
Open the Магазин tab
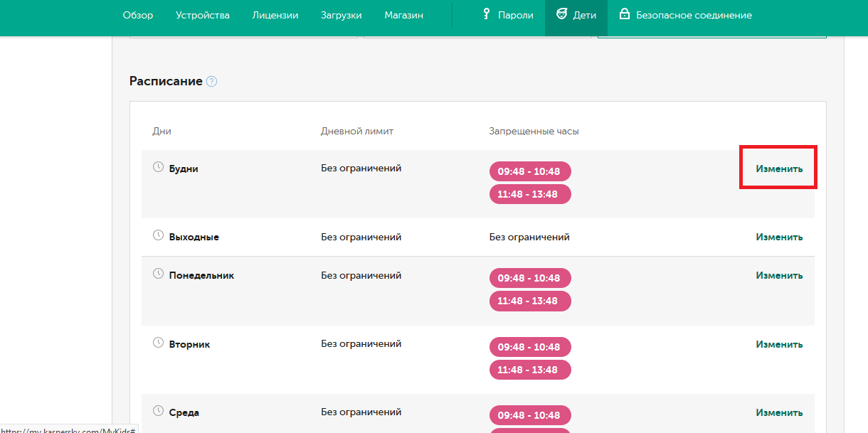[404, 15]
